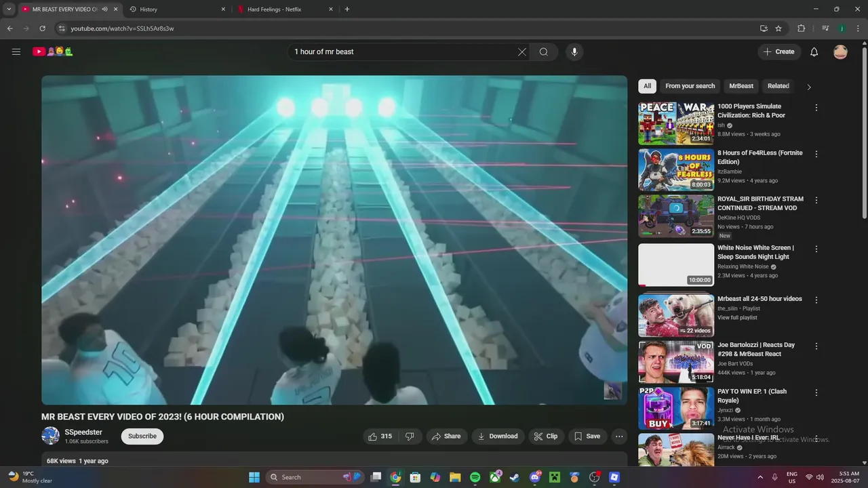Click the Chrome address bar URL
The height and width of the screenshot is (488, 868).
(123, 28)
